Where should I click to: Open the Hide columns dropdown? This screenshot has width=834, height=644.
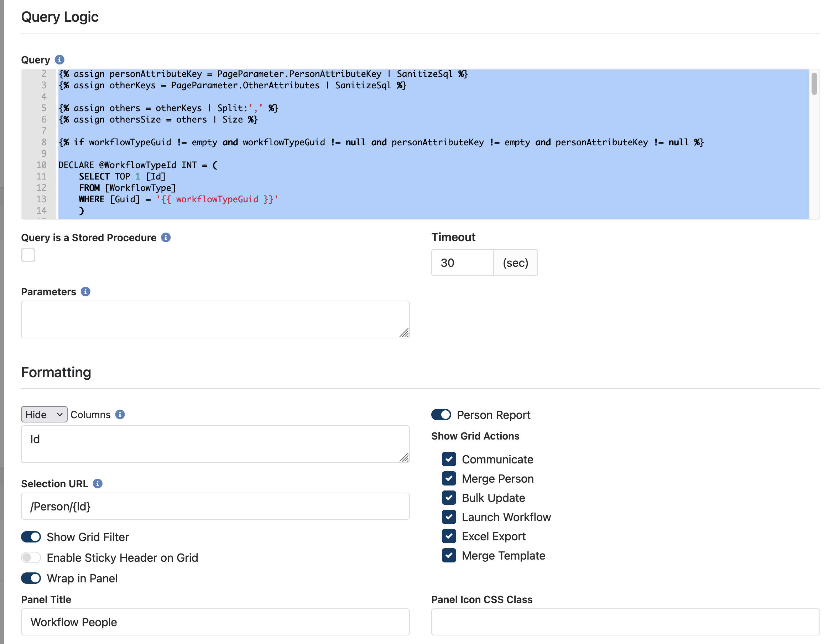click(x=44, y=415)
